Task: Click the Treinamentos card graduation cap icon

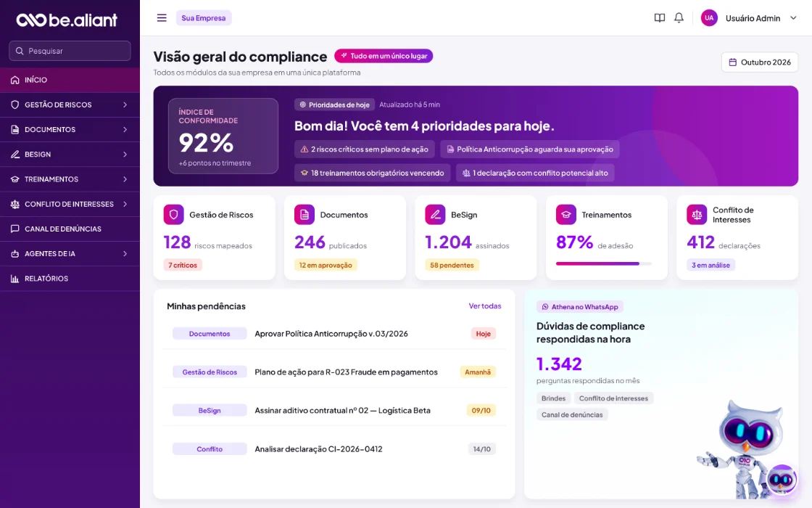Action: click(566, 215)
